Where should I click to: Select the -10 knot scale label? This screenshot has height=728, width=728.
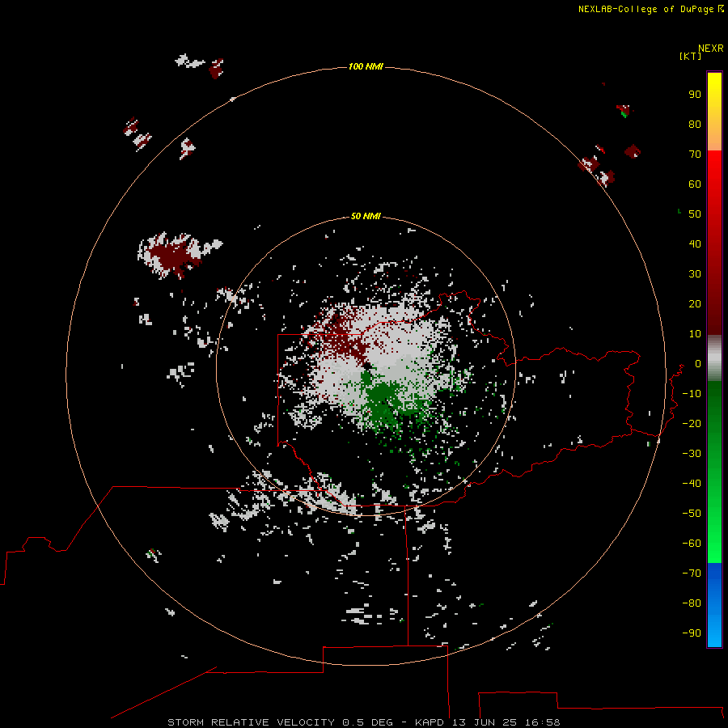point(692,394)
